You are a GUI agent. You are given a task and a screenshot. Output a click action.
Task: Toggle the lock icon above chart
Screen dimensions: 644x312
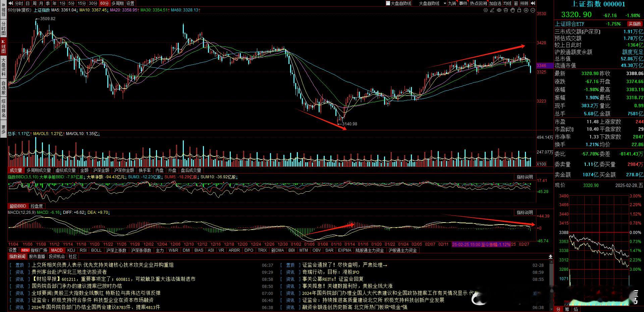[519, 10]
